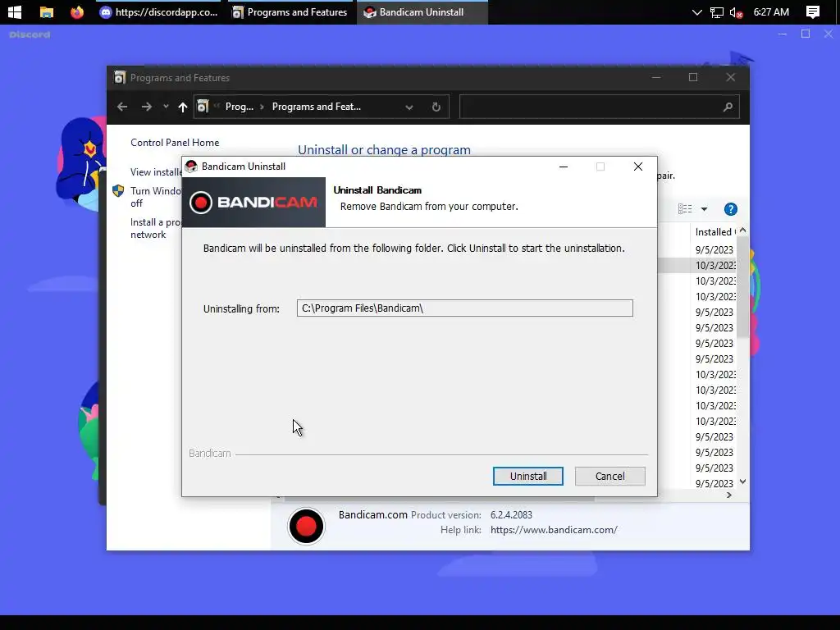Click Bandicam Uninstall title bar icon
This screenshot has width=840, height=630.
click(x=191, y=167)
